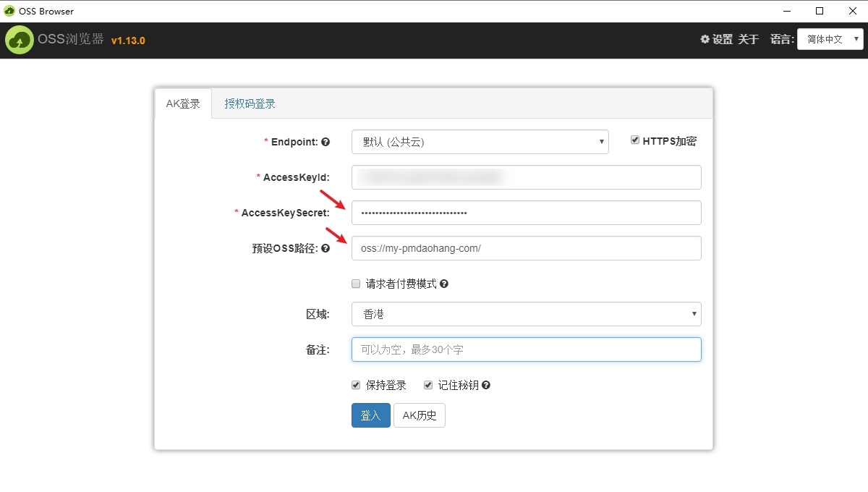This screenshot has width=868, height=492.
Task: Open the 语言 dropdown showing 简体中文
Action: (830, 40)
